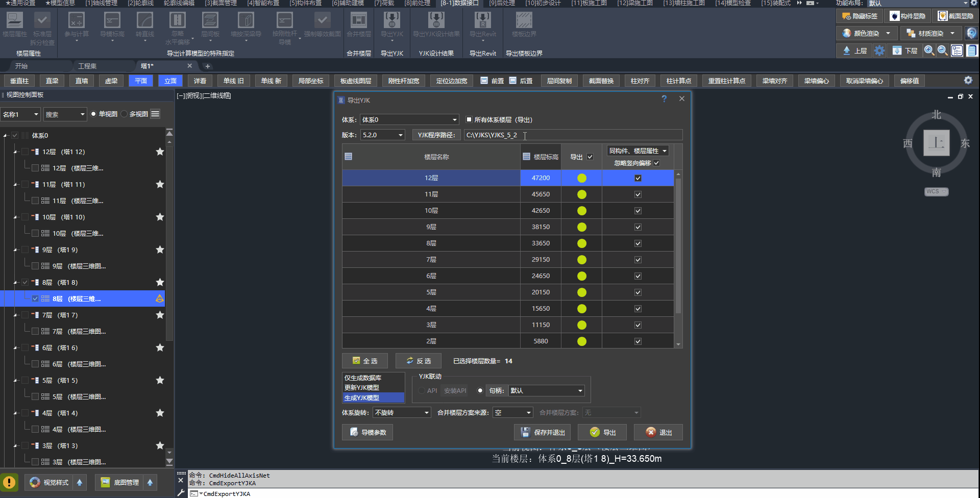Enable the 所有体系楼层 (导出) checkbox
The image size is (980, 498).
pos(469,120)
